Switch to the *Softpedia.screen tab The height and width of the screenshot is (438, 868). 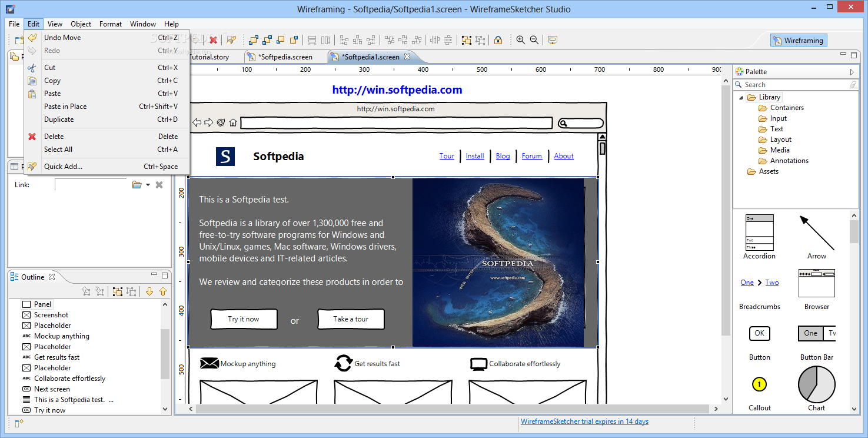286,57
